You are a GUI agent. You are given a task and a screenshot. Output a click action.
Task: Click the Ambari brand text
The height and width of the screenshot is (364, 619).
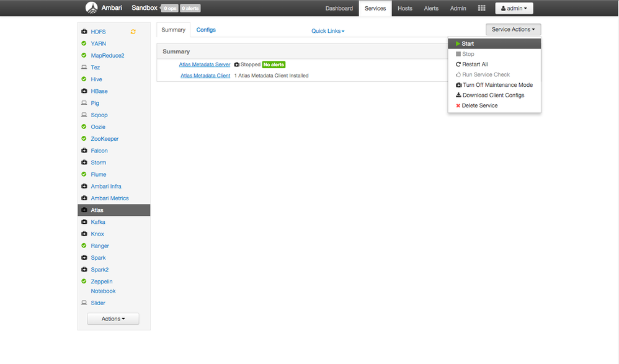point(112,8)
